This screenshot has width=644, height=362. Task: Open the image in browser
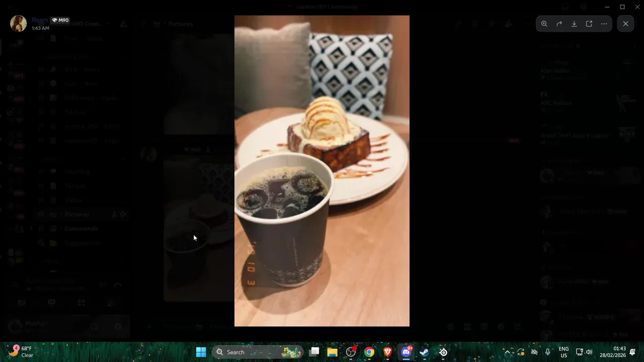click(x=589, y=24)
